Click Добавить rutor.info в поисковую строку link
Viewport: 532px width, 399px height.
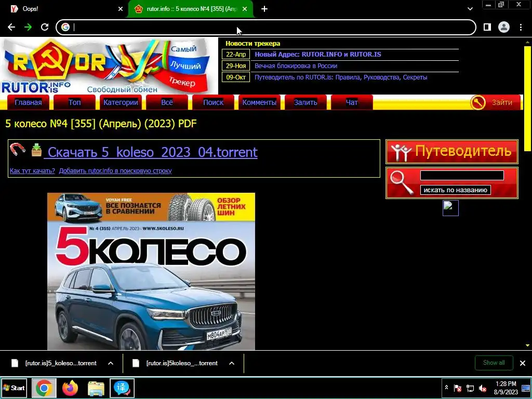click(x=115, y=170)
